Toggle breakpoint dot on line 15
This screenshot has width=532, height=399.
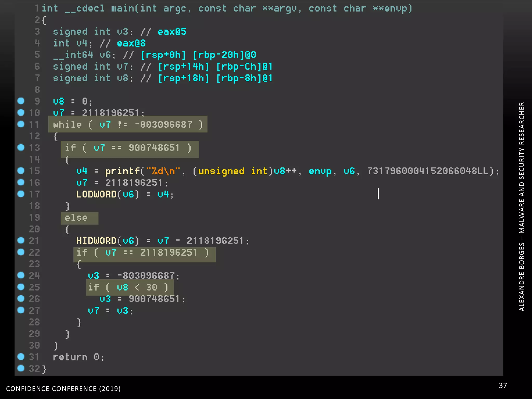pyautogui.click(x=21, y=170)
